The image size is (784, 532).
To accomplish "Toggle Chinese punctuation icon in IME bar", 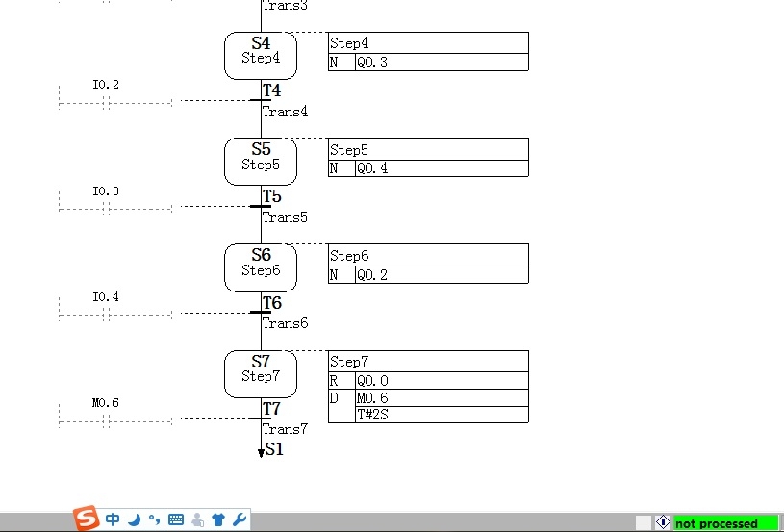I will click(155, 520).
